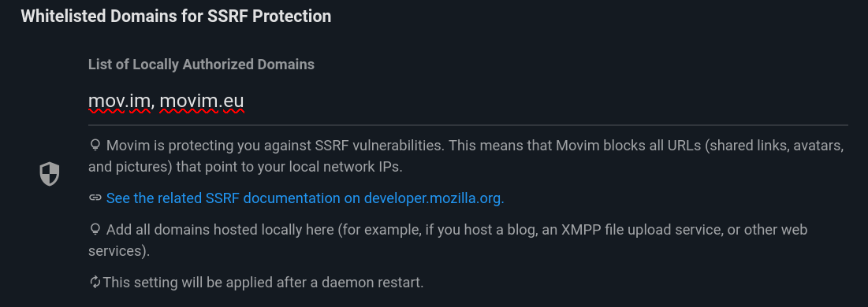Image resolution: width=868 pixels, height=307 pixels.
Task: Click the lightbulb icon beside SSRF description
Action: 95,146
